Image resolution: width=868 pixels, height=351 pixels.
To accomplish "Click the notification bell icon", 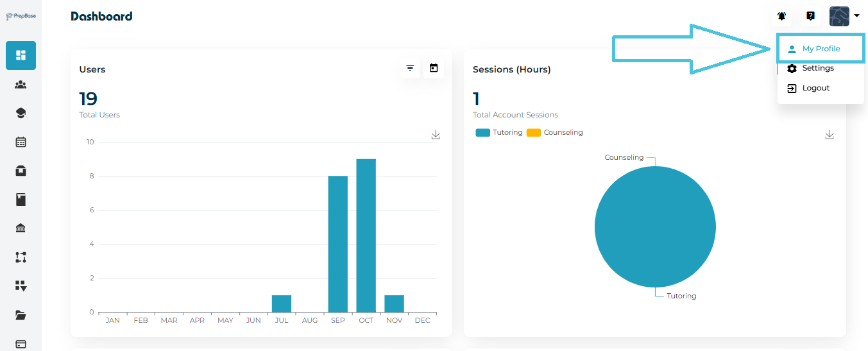I will [781, 16].
